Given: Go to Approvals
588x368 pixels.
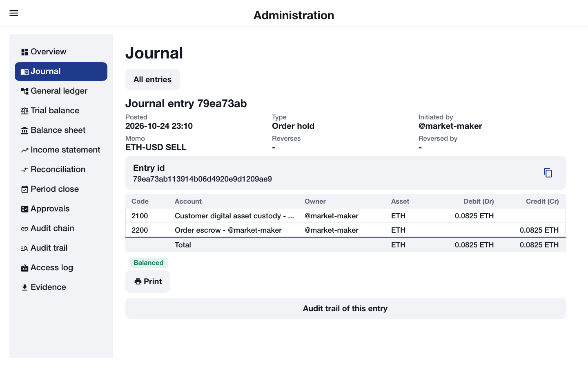Looking at the screenshot, I should (61, 209).
